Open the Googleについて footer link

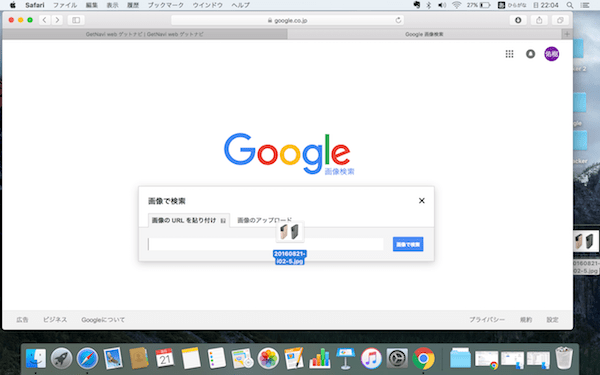(103, 320)
